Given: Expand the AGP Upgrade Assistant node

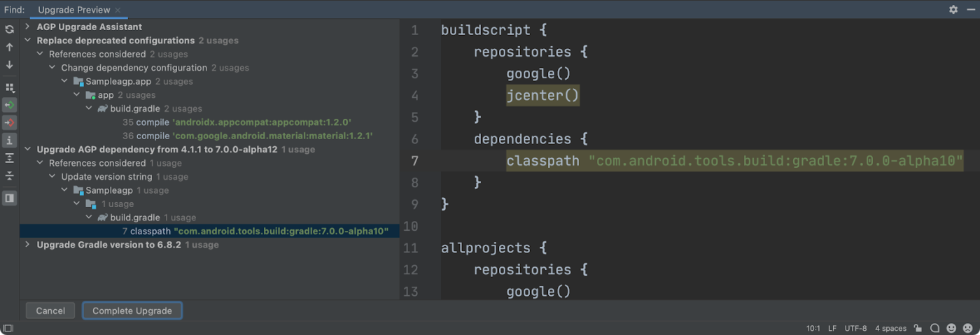Looking at the screenshot, I should point(27,27).
